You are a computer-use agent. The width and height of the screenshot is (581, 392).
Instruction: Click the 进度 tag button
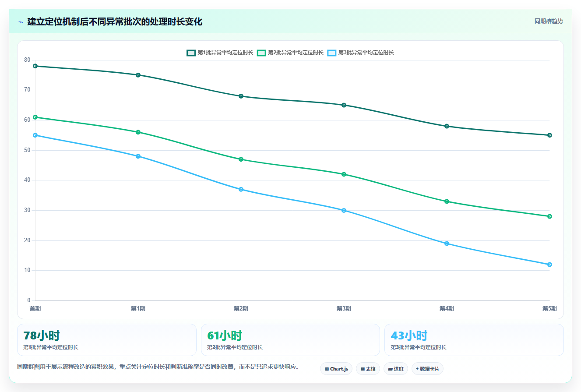396,369
